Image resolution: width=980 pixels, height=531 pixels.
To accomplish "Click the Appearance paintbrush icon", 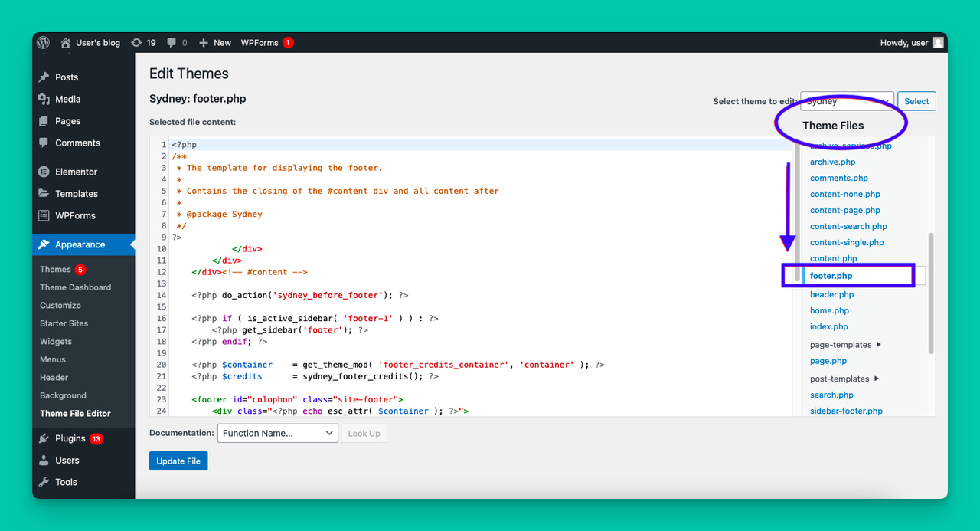I will tap(44, 244).
